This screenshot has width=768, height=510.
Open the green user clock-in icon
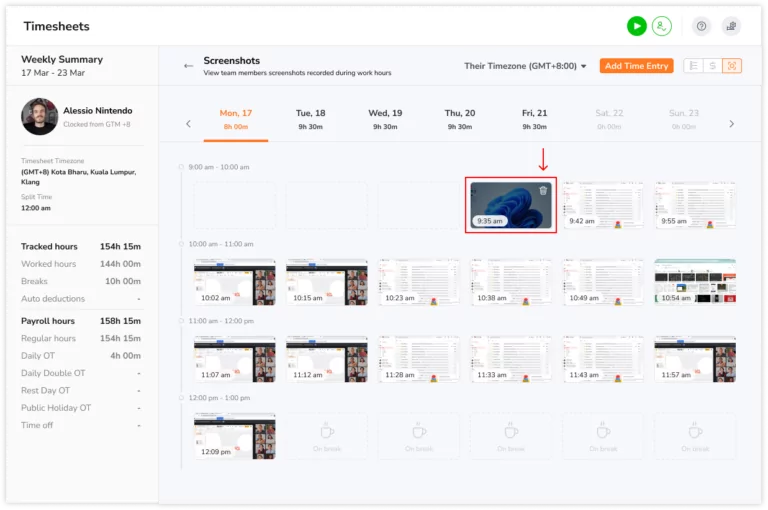[661, 26]
